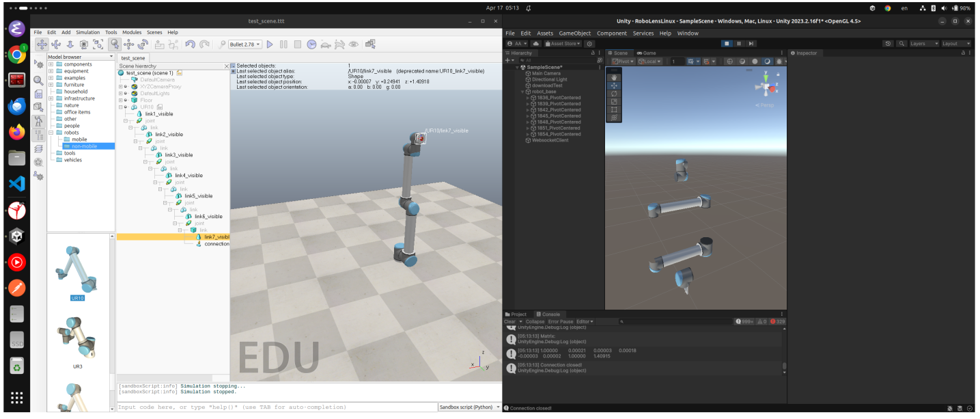980x419 pixels.
Task: Select the Unity Rotate tool
Action: [x=614, y=94]
